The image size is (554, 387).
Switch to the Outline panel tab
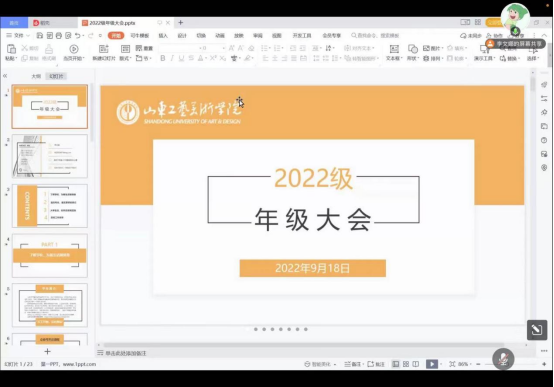click(36, 76)
